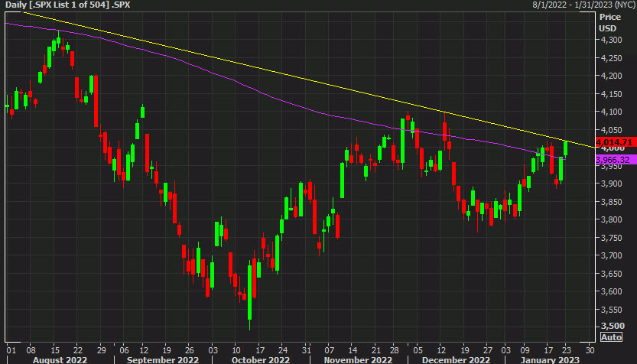Click the 01 date tick label
This screenshot has height=364, width=637.
pyautogui.click(x=11, y=350)
